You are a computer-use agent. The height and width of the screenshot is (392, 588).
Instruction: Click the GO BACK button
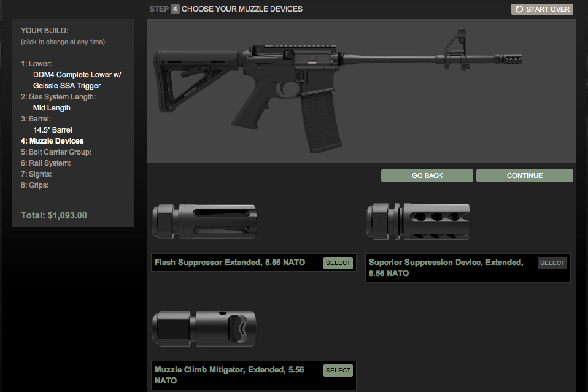tap(427, 175)
